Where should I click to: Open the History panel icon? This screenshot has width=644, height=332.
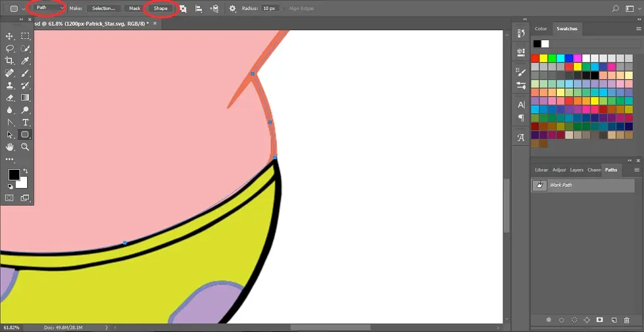(x=521, y=33)
